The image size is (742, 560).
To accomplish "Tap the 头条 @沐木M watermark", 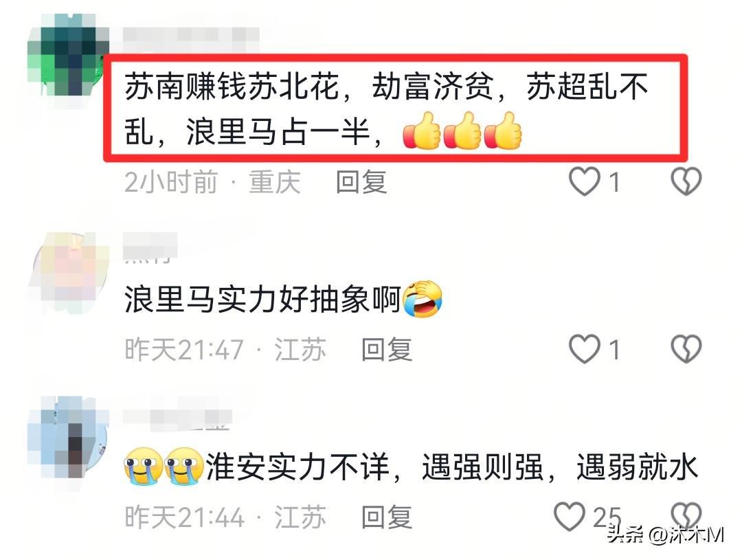I will (x=665, y=535).
